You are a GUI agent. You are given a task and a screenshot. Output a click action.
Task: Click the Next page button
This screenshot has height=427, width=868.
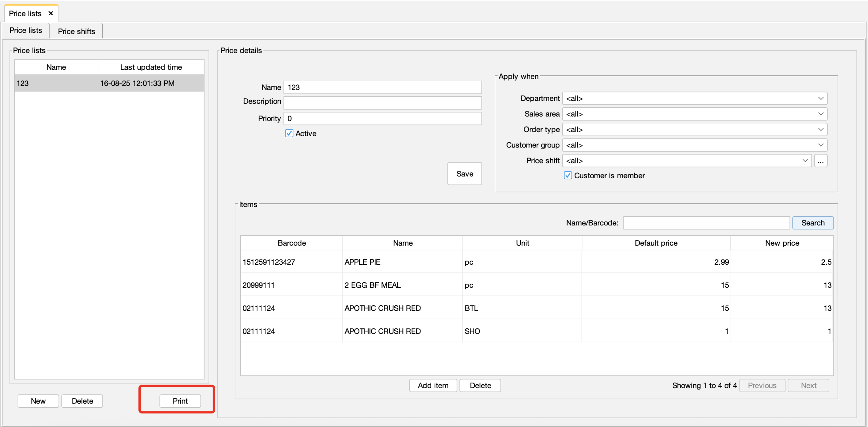pyautogui.click(x=808, y=386)
